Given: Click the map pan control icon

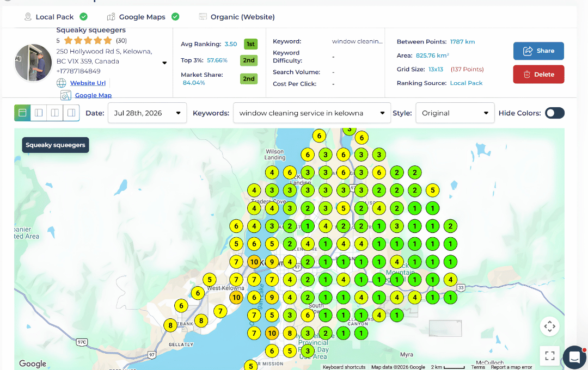Looking at the screenshot, I should (x=550, y=326).
